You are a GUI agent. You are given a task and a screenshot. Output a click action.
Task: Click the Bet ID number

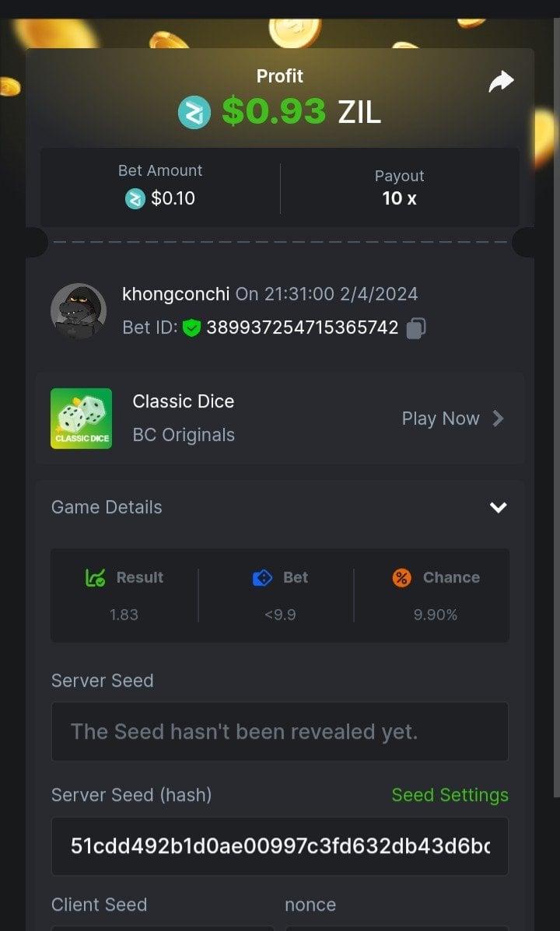(x=303, y=328)
